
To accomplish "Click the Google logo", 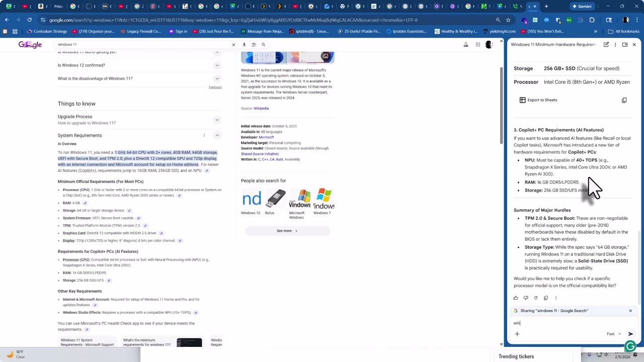I will coord(30,45).
